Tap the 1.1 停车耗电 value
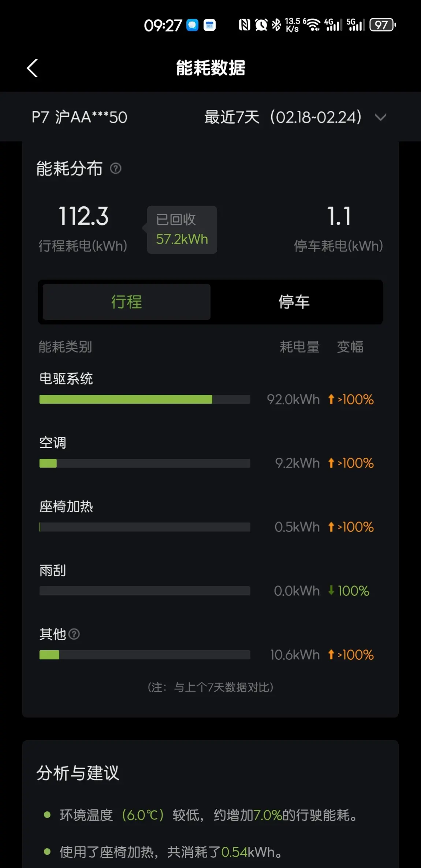Screen dimensions: 421x868 coord(339,216)
